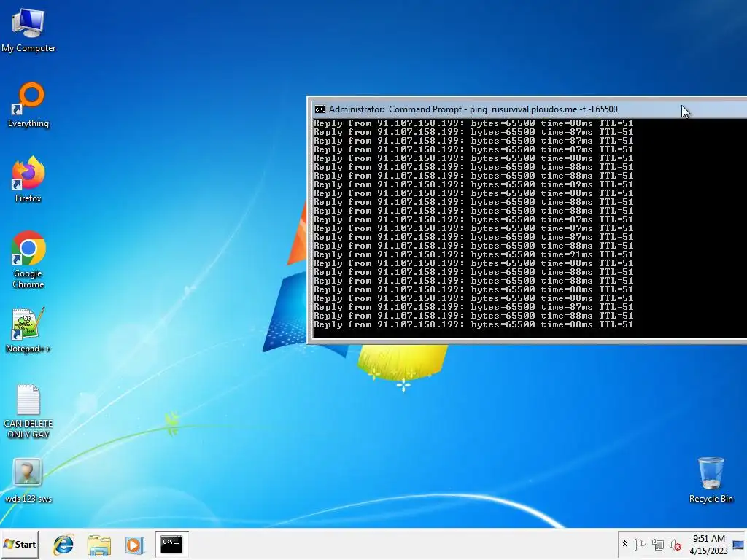Select the Google Chrome desktop shortcut

28,260
